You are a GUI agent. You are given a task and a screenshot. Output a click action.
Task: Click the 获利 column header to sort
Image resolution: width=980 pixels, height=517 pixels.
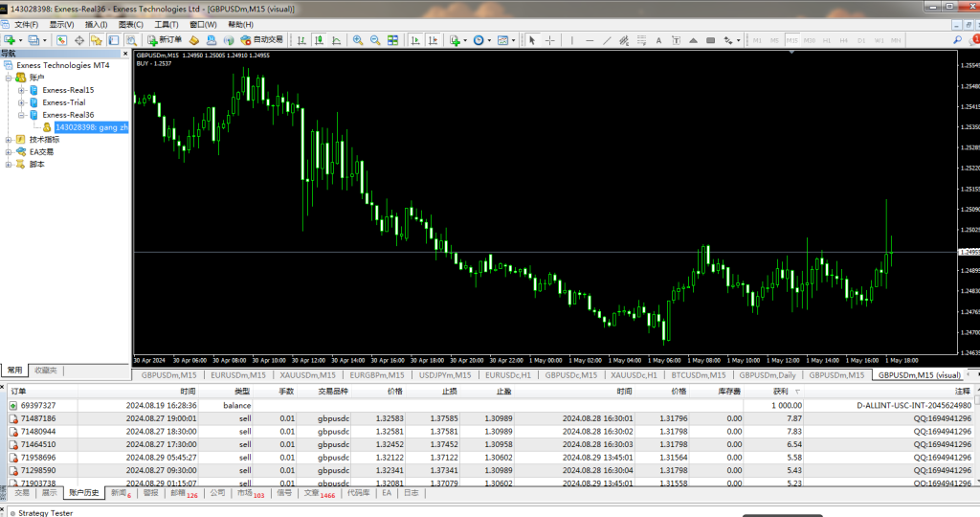781,392
